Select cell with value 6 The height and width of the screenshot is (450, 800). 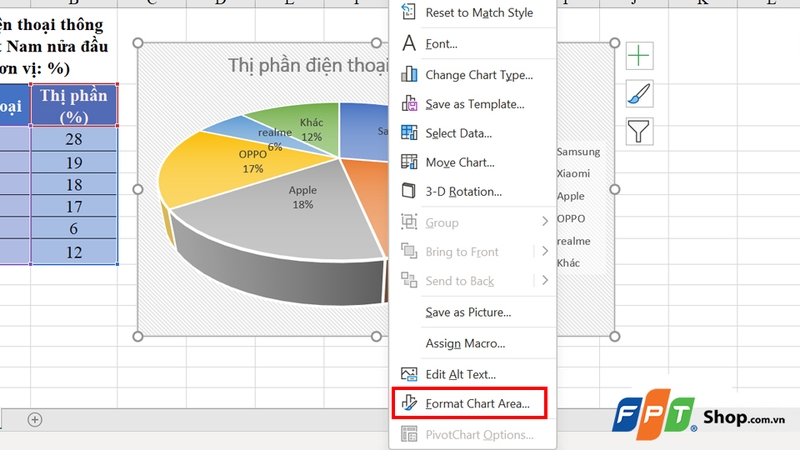pyautogui.click(x=74, y=228)
